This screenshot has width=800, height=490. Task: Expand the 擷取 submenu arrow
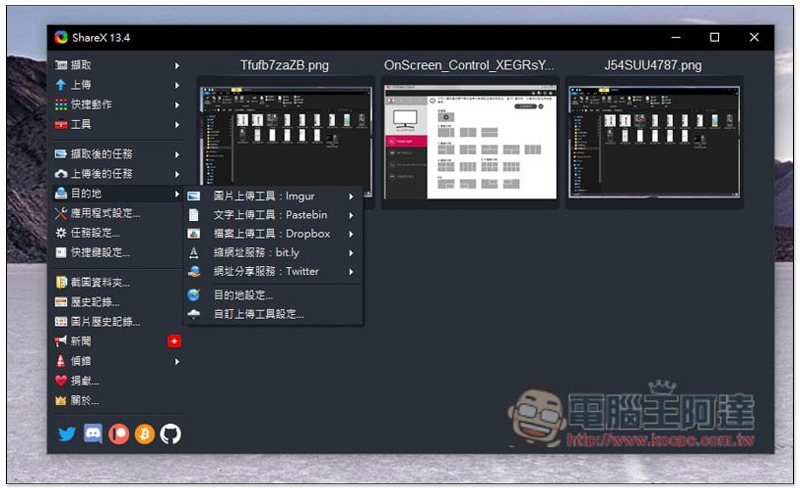177,65
